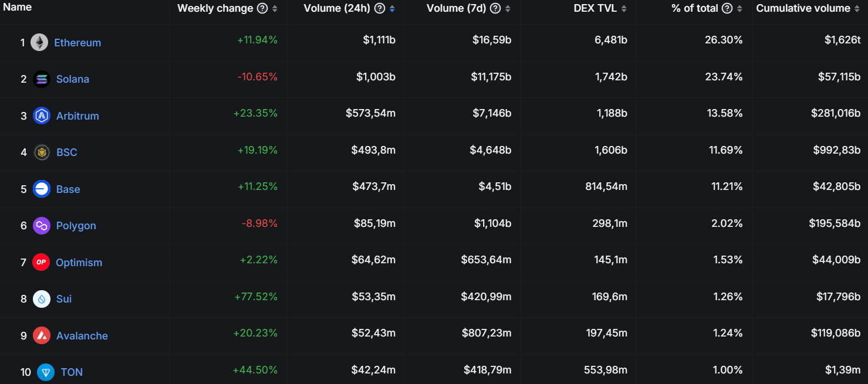This screenshot has width=868, height=384.
Task: Click the Arbitrum chain logo icon
Action: (x=42, y=115)
